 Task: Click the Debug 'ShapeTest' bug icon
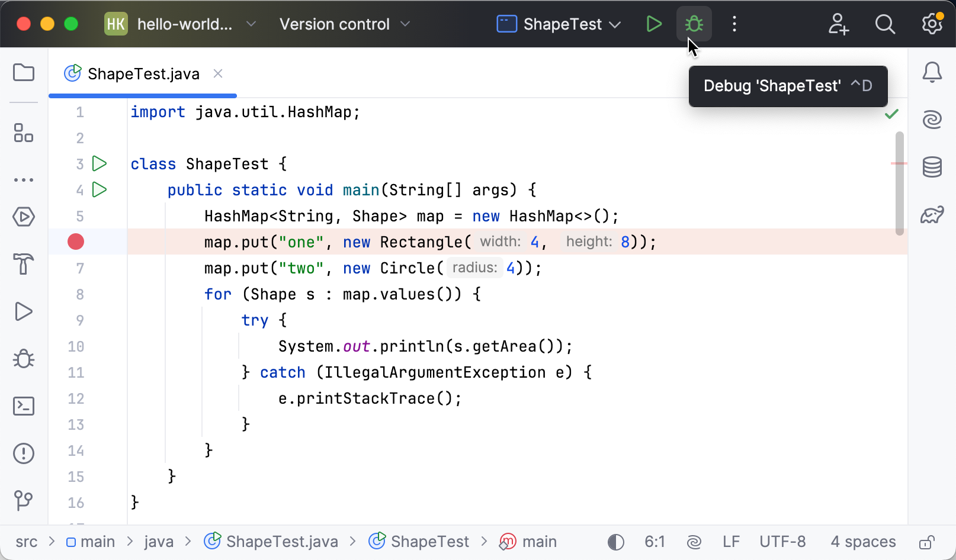(x=694, y=24)
